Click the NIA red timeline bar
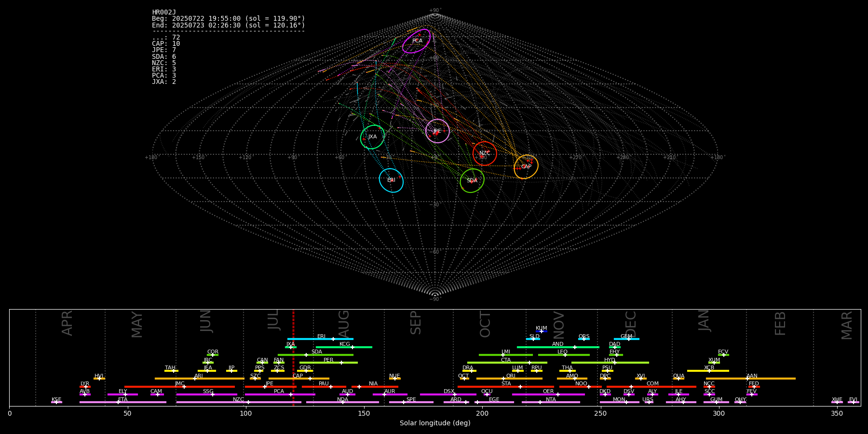Screen dimensions: 868x434 click(x=375, y=386)
